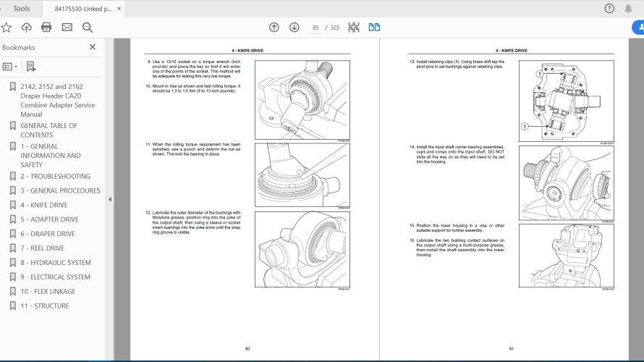Jump to 8 - HYDRAULIC SYSTEM bookmark
Viewport: 644px width, 362px height.
click(x=56, y=263)
